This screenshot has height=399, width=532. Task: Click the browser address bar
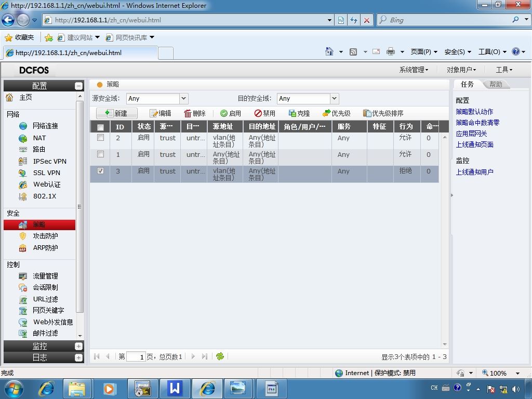[188, 20]
